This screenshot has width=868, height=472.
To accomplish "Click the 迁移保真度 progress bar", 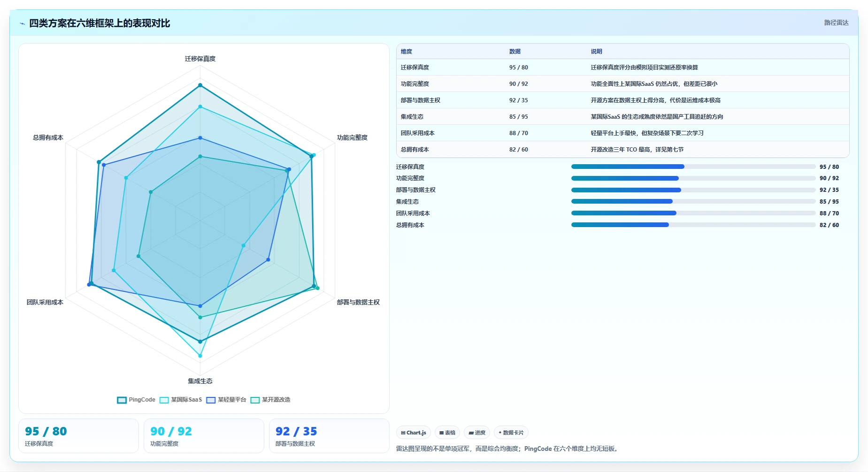I will 693,167.
